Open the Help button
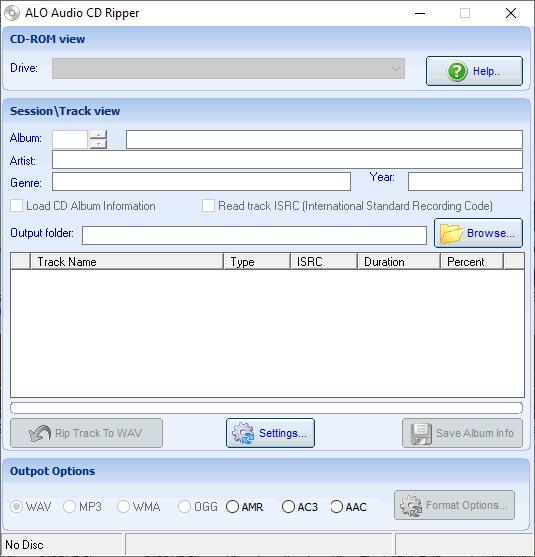Screen dimensions: 535x557 (x=474, y=71)
